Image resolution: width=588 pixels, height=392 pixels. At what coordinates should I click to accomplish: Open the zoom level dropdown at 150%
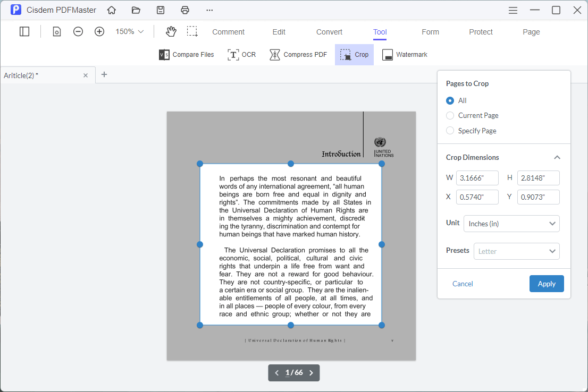[129, 31]
